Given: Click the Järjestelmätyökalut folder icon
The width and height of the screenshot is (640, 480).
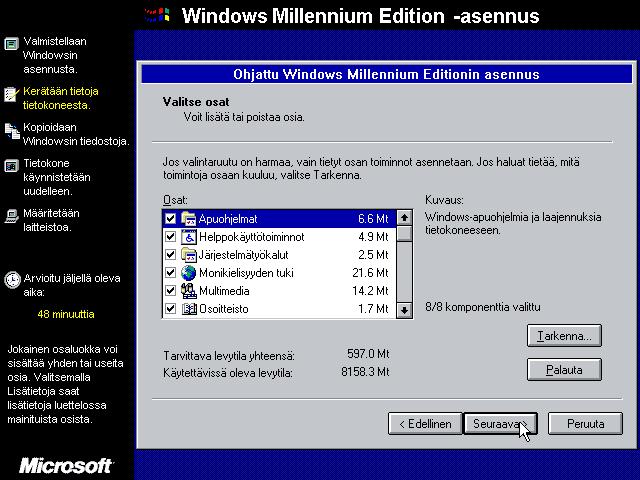Looking at the screenshot, I should [x=189, y=255].
